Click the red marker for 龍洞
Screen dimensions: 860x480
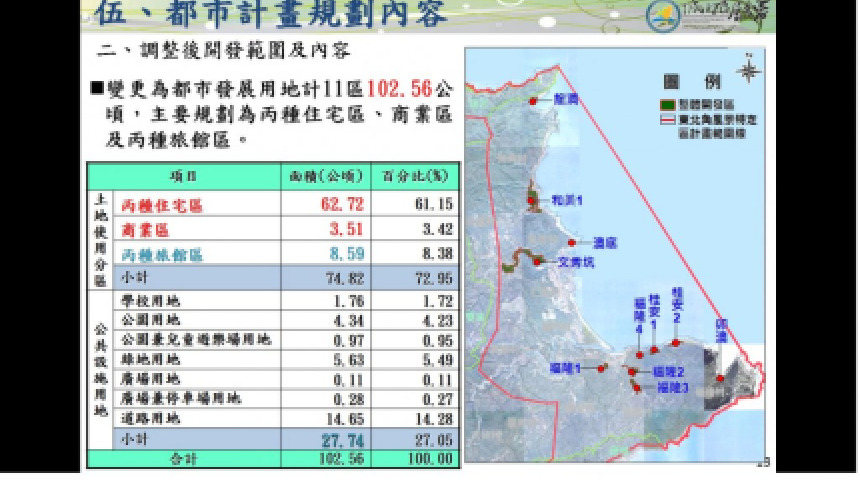coord(534,100)
